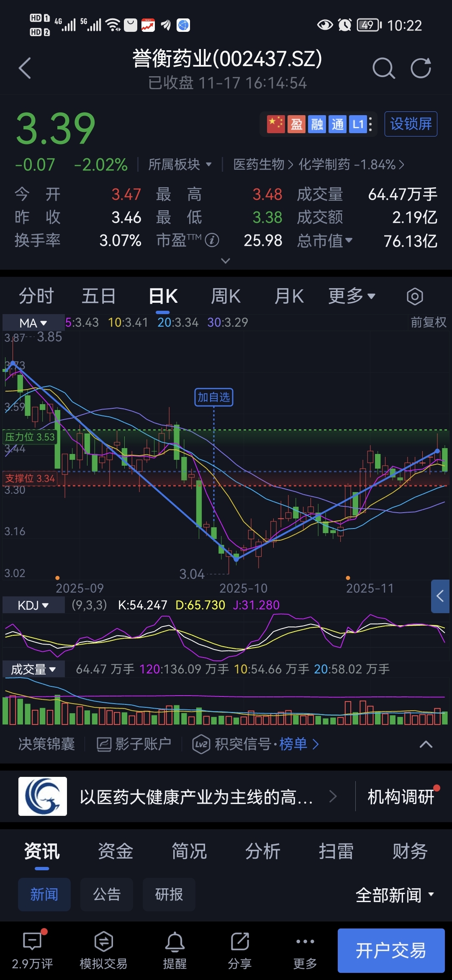
Task: Switch to the 月K monthly tab
Action: click(x=289, y=296)
